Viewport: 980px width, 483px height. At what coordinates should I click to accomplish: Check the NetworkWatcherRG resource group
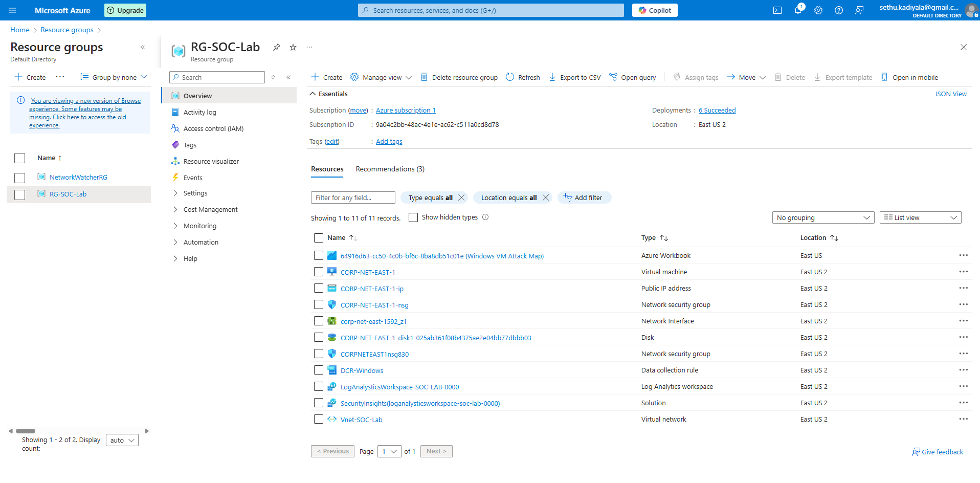pyautogui.click(x=20, y=178)
